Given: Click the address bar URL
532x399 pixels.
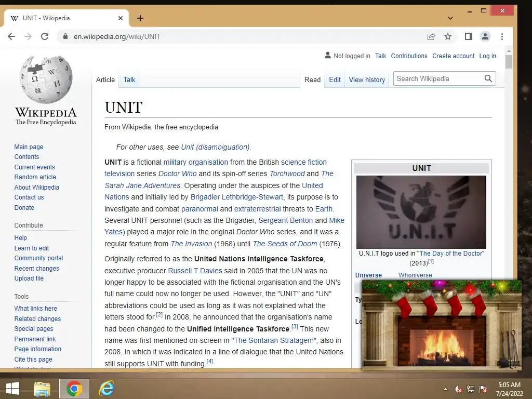Looking at the screenshot, I should (x=117, y=37).
